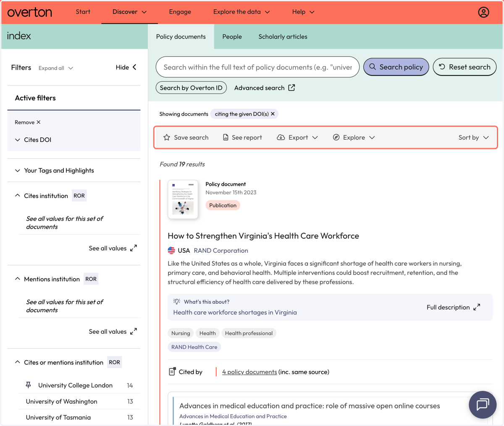Image resolution: width=504 pixels, height=426 pixels.
Task: Collapse the Cites institution section
Action: click(18, 196)
